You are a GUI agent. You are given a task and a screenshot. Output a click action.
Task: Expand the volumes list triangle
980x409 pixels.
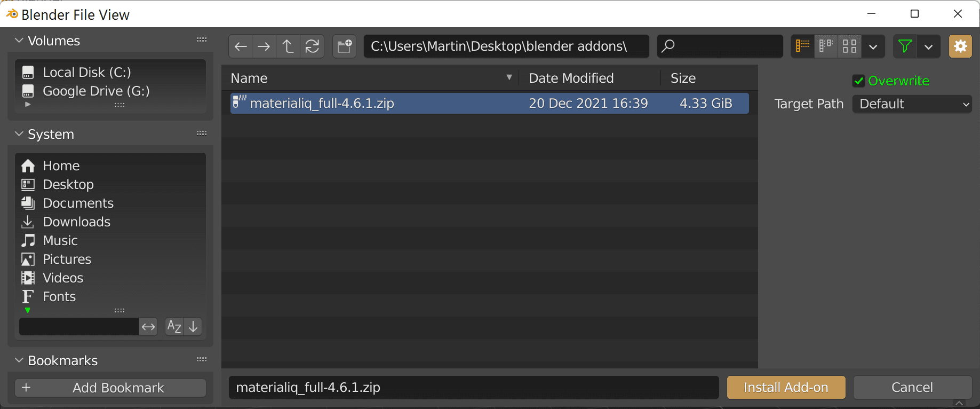[x=28, y=105]
